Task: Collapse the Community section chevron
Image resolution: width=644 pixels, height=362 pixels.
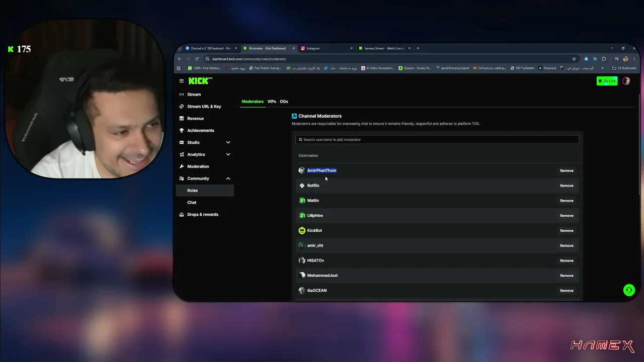Action: point(228,178)
